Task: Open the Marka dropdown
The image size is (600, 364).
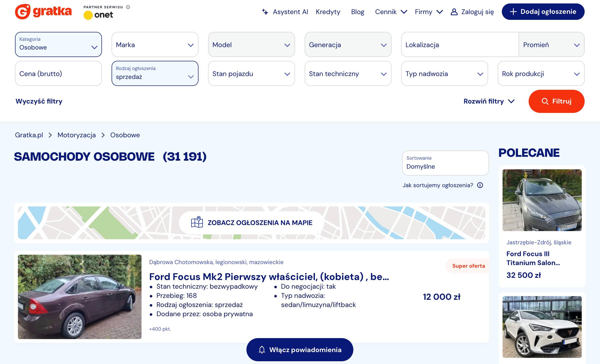Action: (x=155, y=44)
